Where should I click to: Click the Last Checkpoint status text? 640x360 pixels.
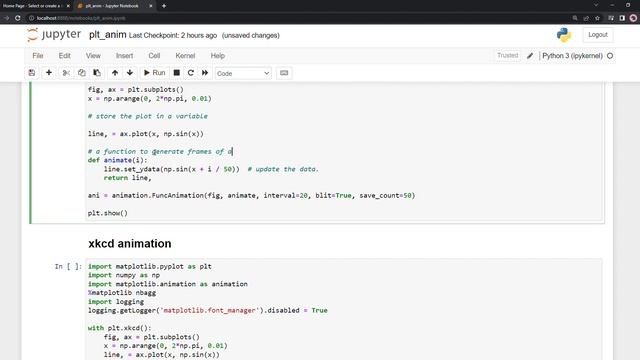pos(173,36)
